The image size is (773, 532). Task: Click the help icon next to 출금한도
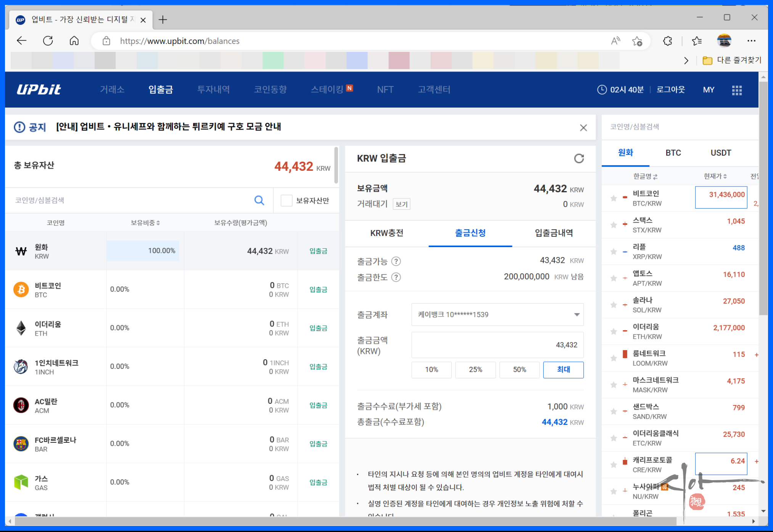tap(396, 277)
